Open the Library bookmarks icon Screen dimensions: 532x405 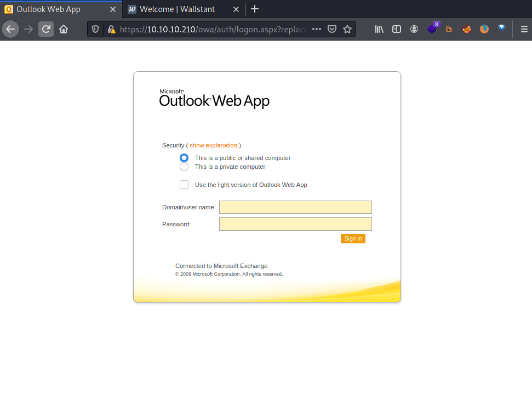click(x=379, y=29)
